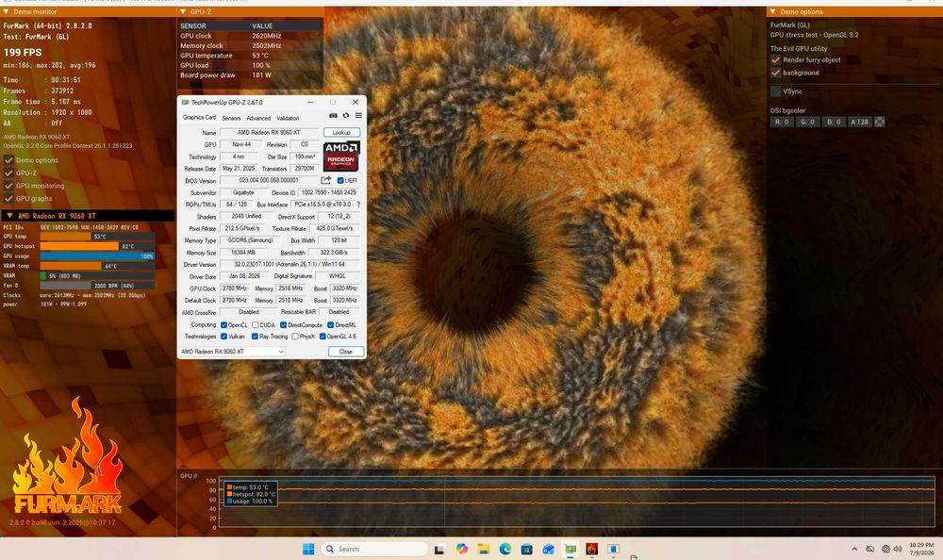This screenshot has height=560, width=943.
Task: Toggle the CUDA checkbox in GPU-Z
Action: tap(255, 325)
